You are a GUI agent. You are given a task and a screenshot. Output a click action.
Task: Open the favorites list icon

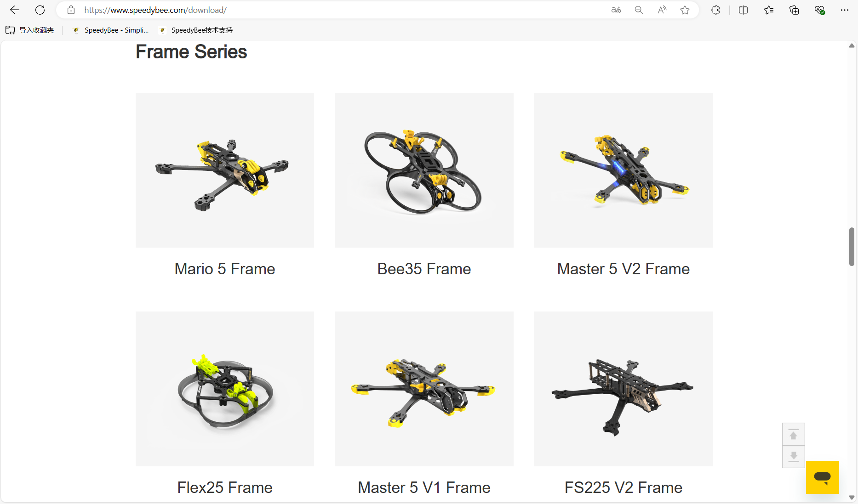(x=769, y=10)
